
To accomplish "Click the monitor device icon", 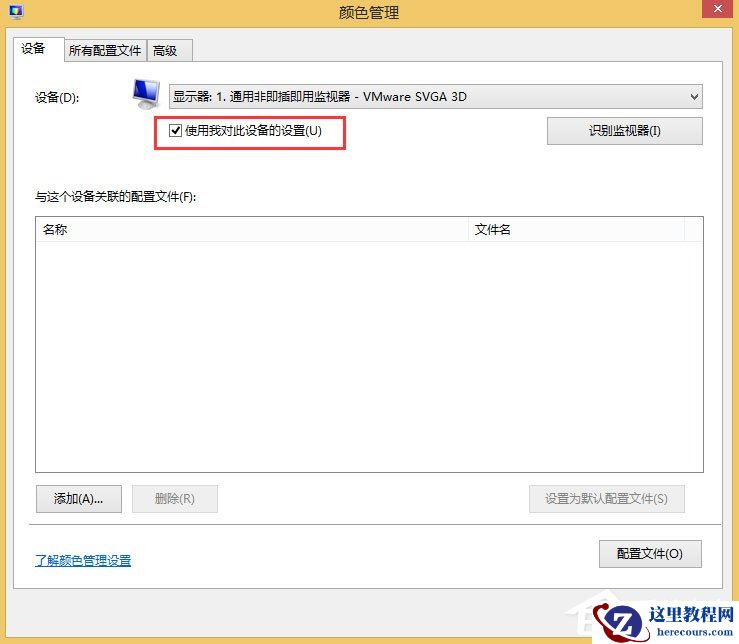I will click(146, 94).
